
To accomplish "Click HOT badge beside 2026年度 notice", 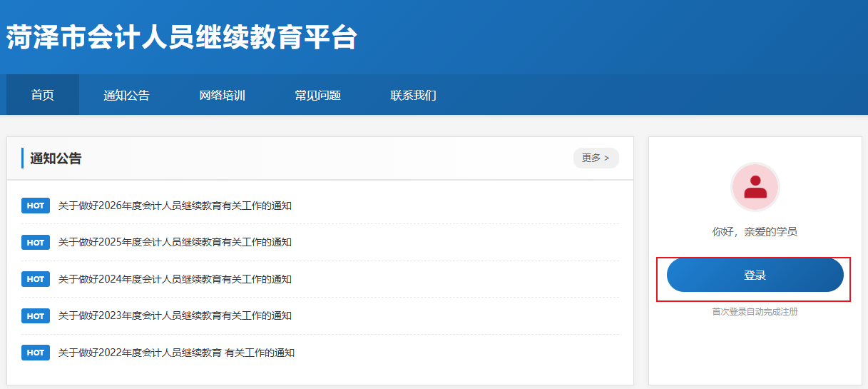I will tap(36, 206).
